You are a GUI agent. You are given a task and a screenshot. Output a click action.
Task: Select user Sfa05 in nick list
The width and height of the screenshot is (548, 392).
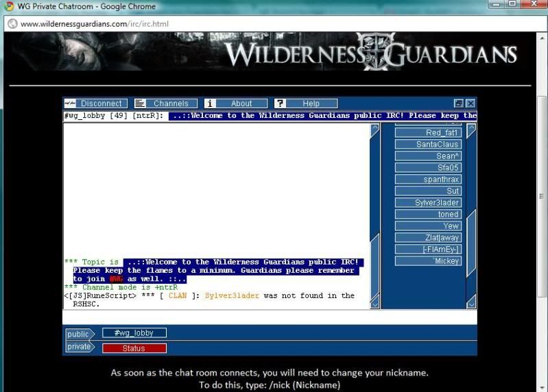[x=428, y=167]
